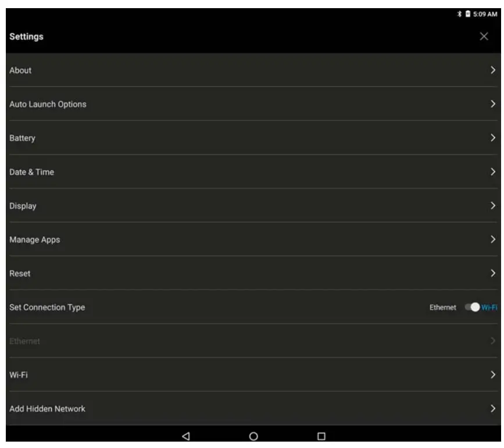Open Add Hidden Network
This screenshot has height=448, width=504.
pos(253,408)
